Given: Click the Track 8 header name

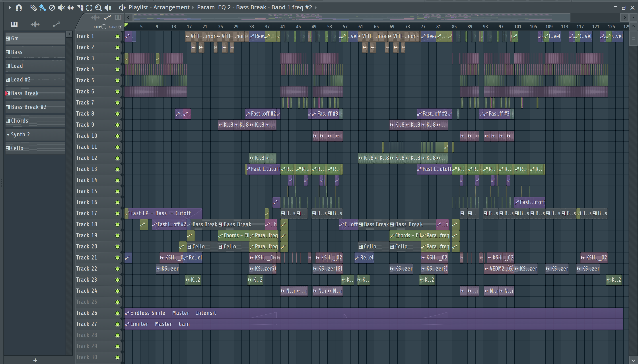Looking at the screenshot, I should tap(85, 114).
